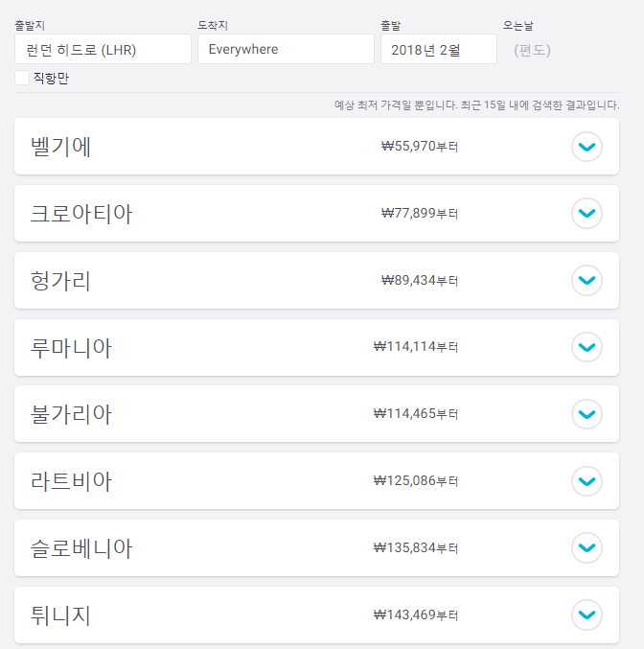This screenshot has height=649, width=644.
Task: Expand the 벨기에 row chevron
Action: [x=586, y=147]
